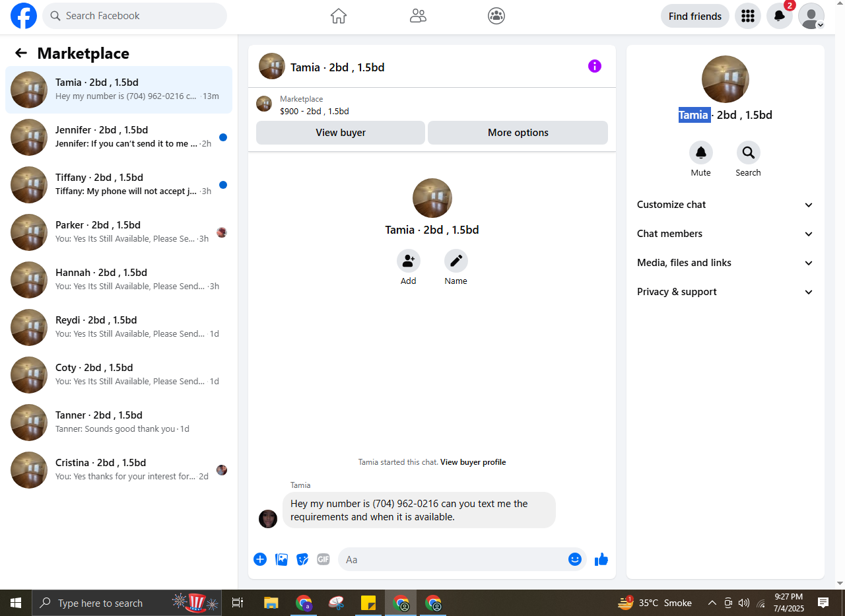The height and width of the screenshot is (616, 845).
Task: Search in conversation magnifier icon
Action: 749,153
